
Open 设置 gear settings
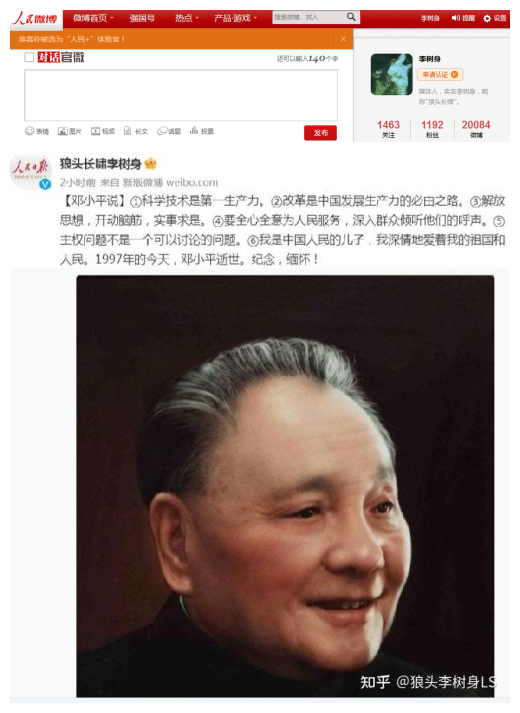(x=494, y=18)
